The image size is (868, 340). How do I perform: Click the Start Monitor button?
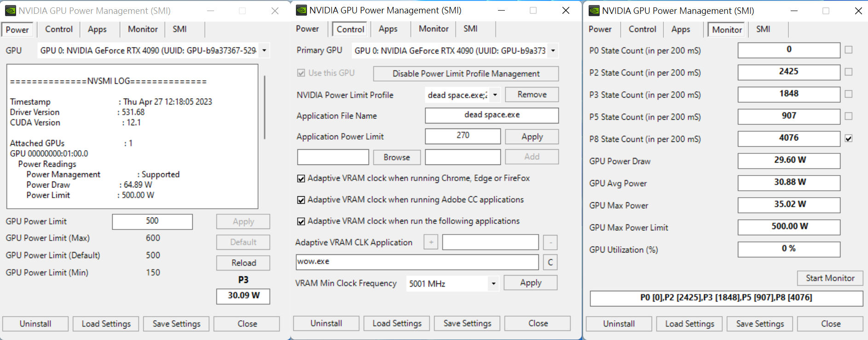(x=830, y=278)
